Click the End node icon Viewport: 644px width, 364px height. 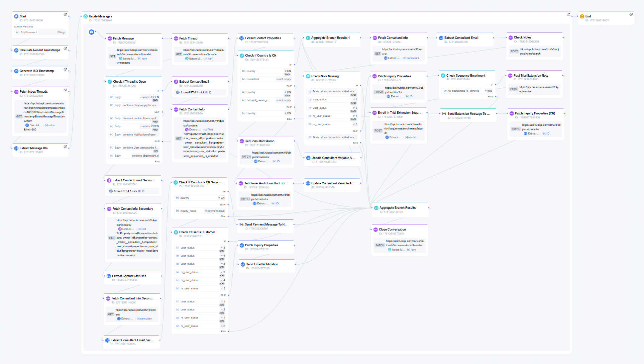click(582, 16)
